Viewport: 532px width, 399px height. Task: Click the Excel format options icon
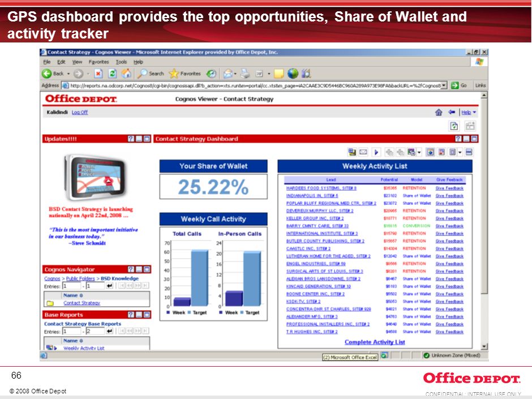click(452, 152)
